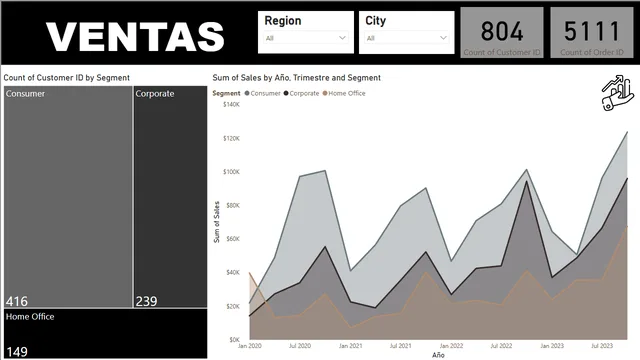Click the City slicer heading
Screen dimensions: 640x360
pyautogui.click(x=375, y=20)
